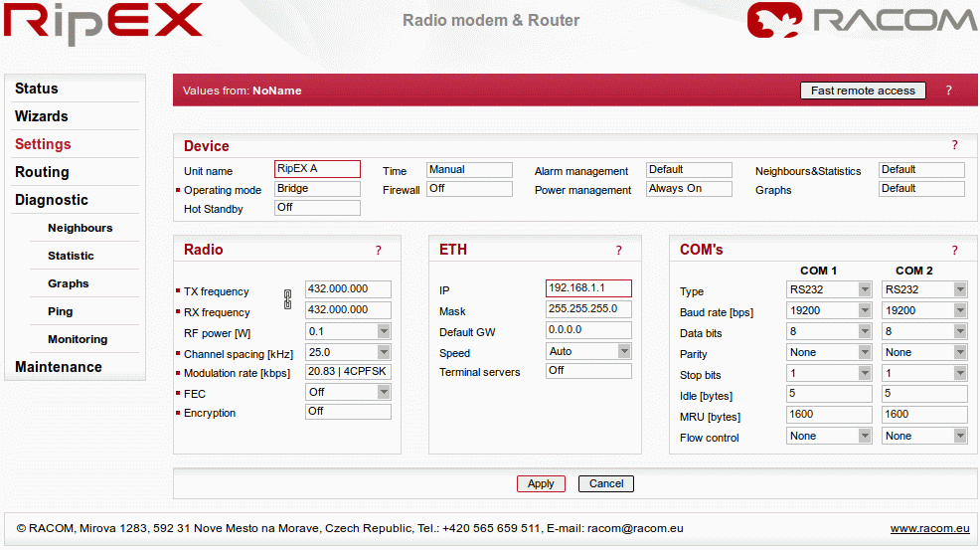Click the Time field showing Manual

(x=469, y=170)
